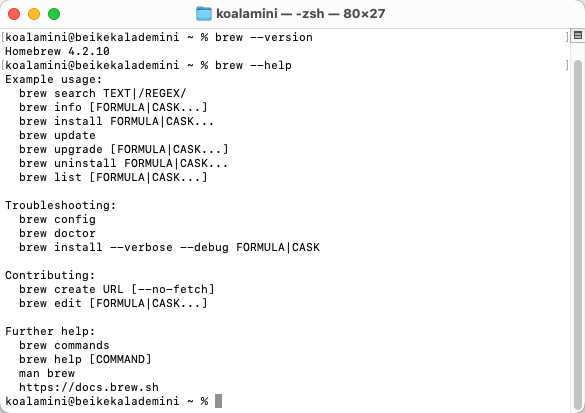Click the brew update line
This screenshot has width=585, height=413.
(x=57, y=135)
